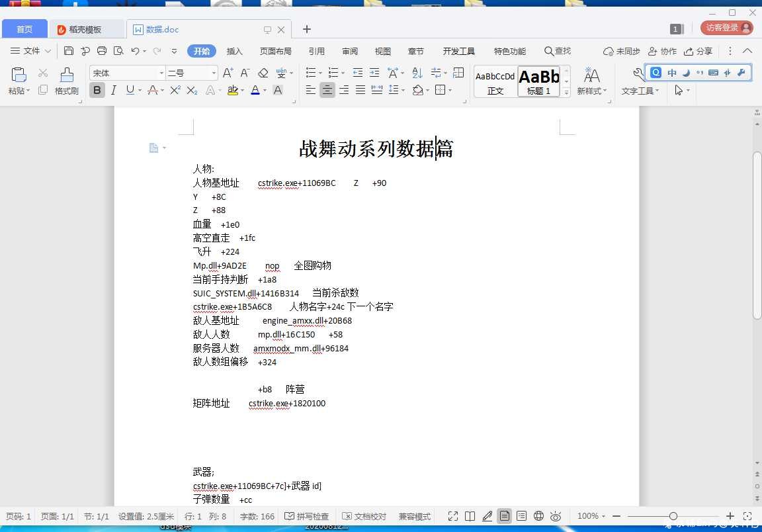Screen dimensions: 762x532
Task: Switch to web layout view globe icon
Action: tap(538, 516)
